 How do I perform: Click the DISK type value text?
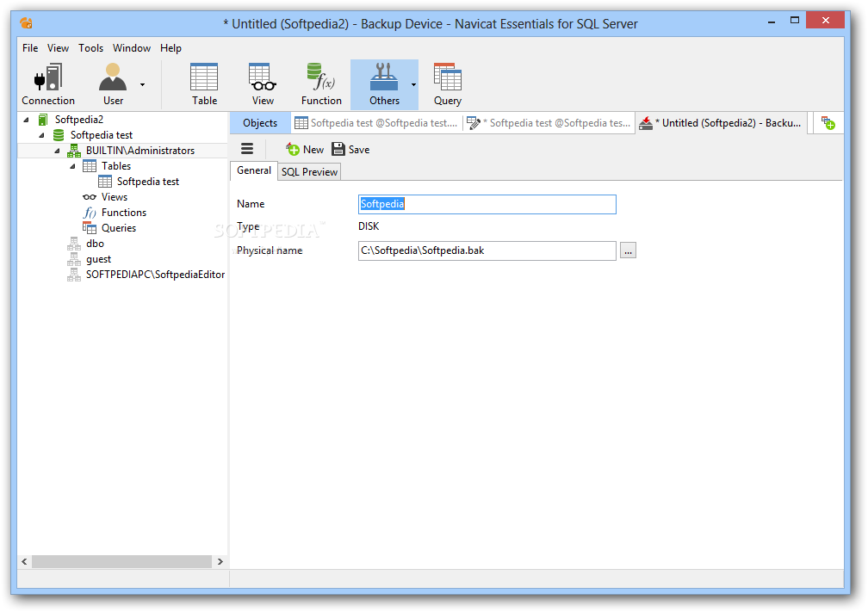coord(369,226)
